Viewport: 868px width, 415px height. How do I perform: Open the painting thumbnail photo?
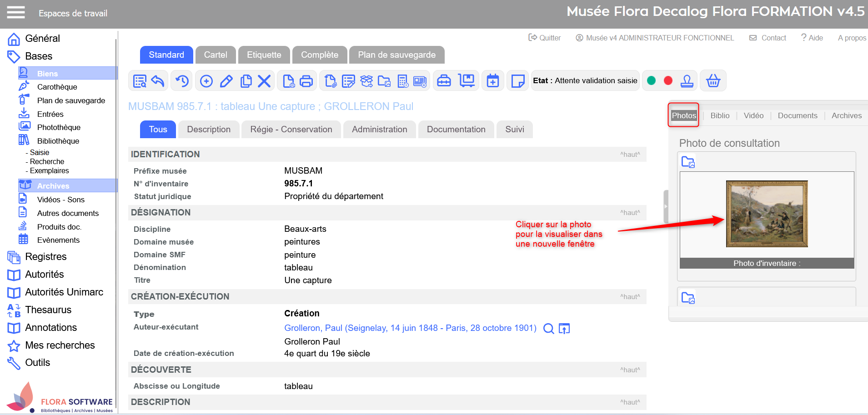(767, 214)
